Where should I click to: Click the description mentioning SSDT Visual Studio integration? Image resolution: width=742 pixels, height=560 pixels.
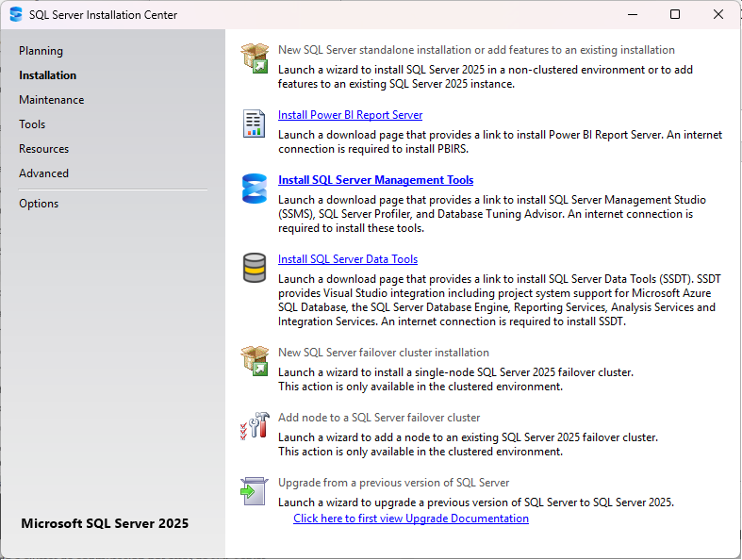[x=500, y=300]
